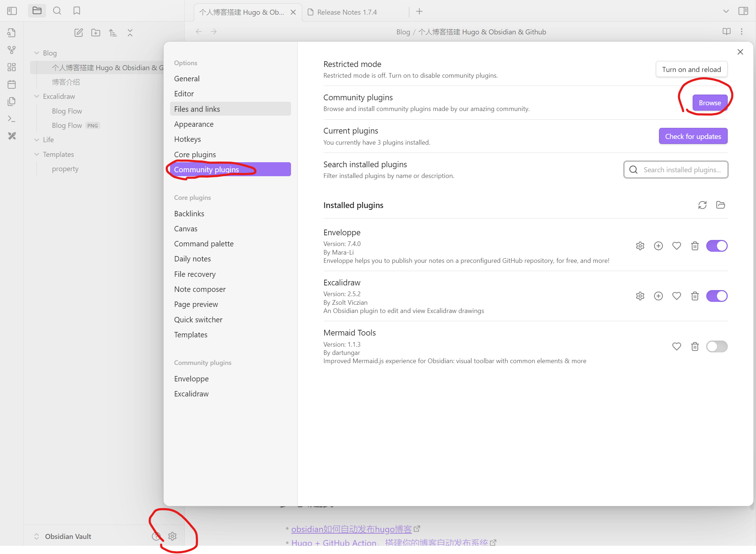Open daily note calendar ribbon icon
756x554 pixels.
(12, 85)
